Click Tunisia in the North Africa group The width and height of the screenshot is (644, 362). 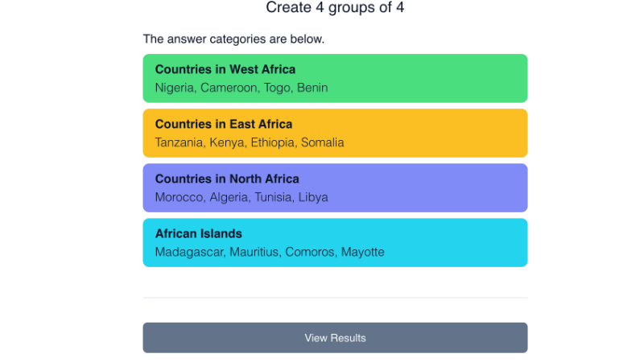[x=275, y=197]
